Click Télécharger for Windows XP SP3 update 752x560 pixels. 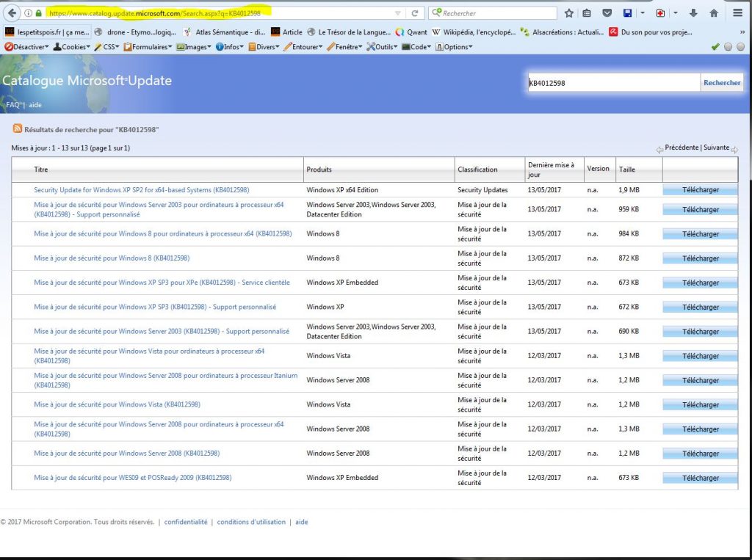click(x=700, y=308)
